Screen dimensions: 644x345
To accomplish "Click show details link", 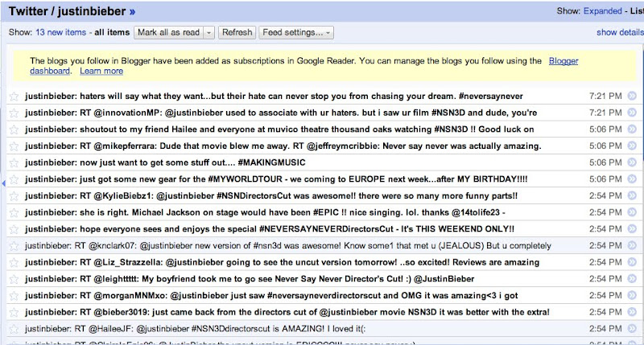I will tap(620, 32).
